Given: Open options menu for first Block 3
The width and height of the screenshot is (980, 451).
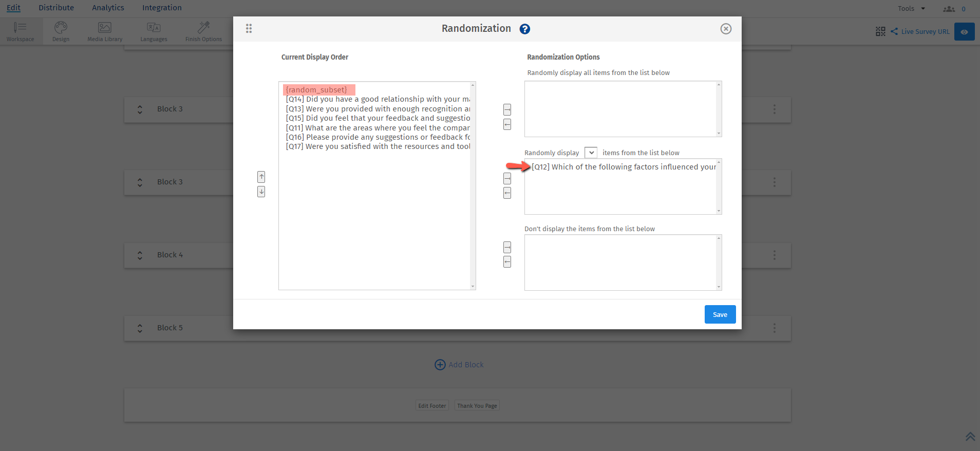Looking at the screenshot, I should (x=775, y=109).
